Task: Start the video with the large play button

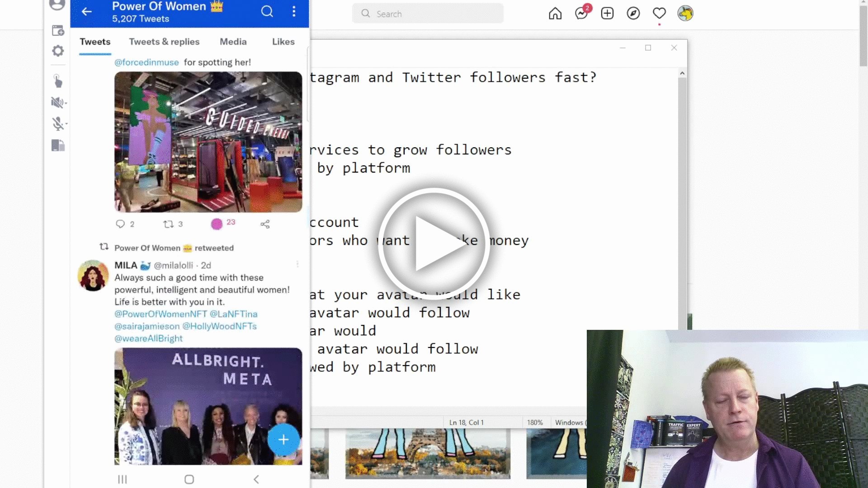Action: (434, 244)
